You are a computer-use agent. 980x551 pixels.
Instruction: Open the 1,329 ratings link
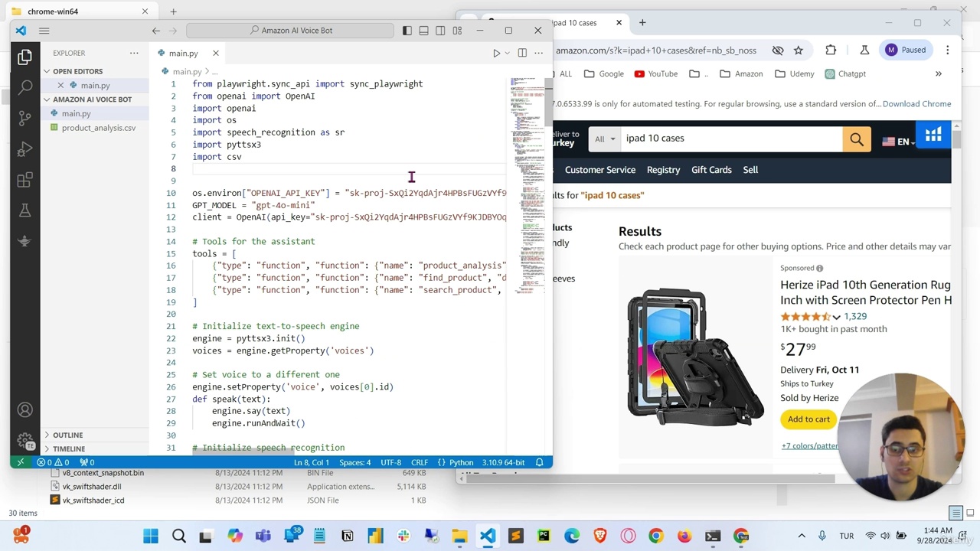pyautogui.click(x=855, y=316)
